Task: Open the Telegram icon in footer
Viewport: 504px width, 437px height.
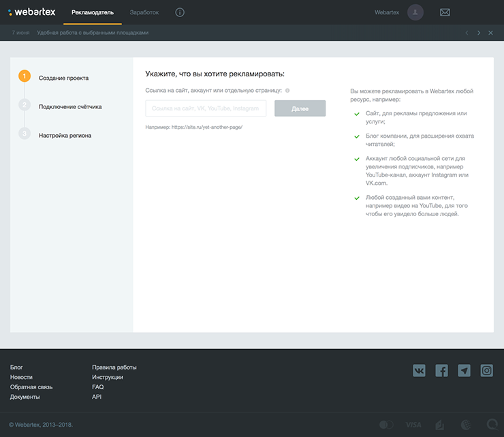Action: point(464,370)
